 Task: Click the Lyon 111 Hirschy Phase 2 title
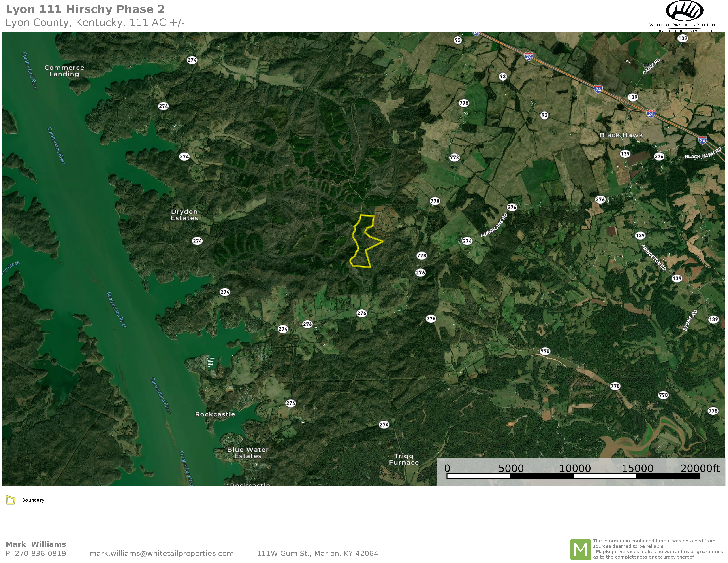point(85,9)
